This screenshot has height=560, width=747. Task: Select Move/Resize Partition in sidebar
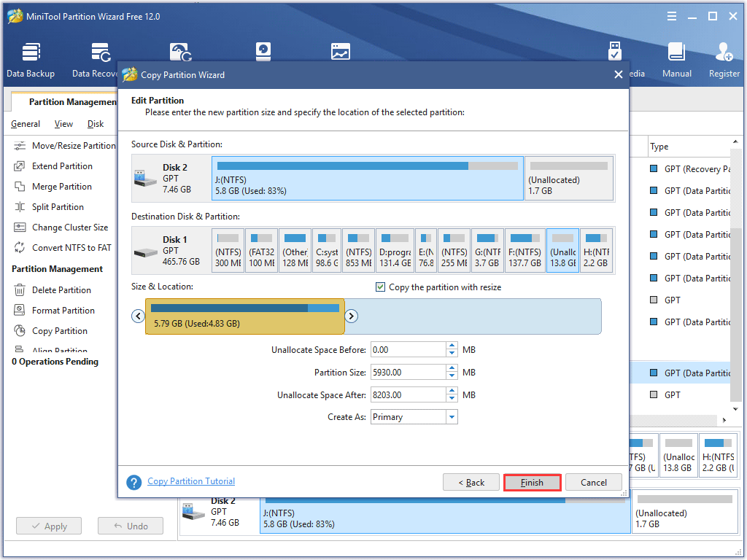coord(65,146)
